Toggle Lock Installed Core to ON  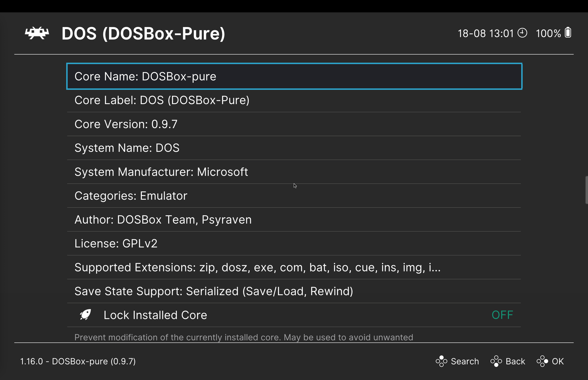point(502,314)
